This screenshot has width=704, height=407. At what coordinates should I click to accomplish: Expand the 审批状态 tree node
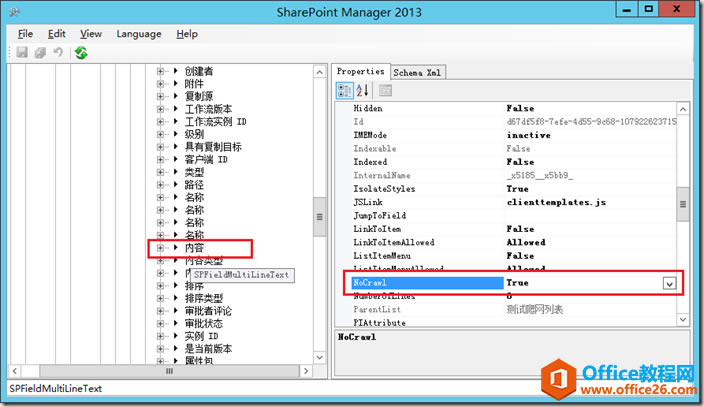(x=160, y=323)
